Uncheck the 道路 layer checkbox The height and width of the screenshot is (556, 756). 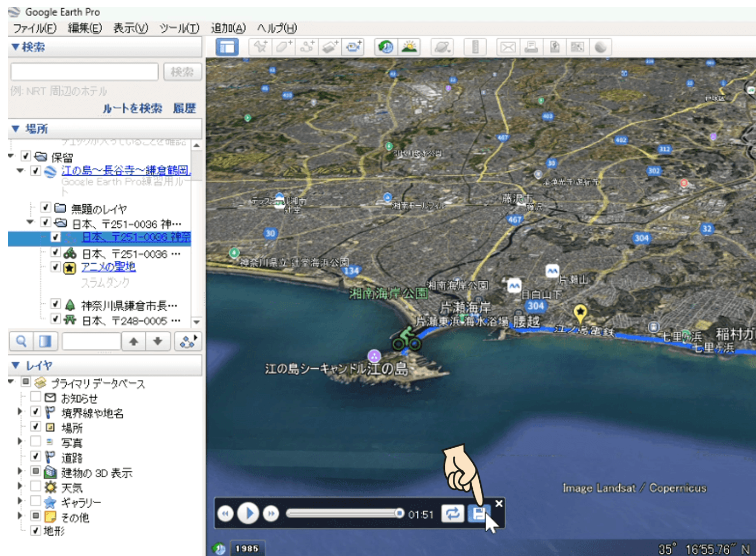(x=36, y=456)
